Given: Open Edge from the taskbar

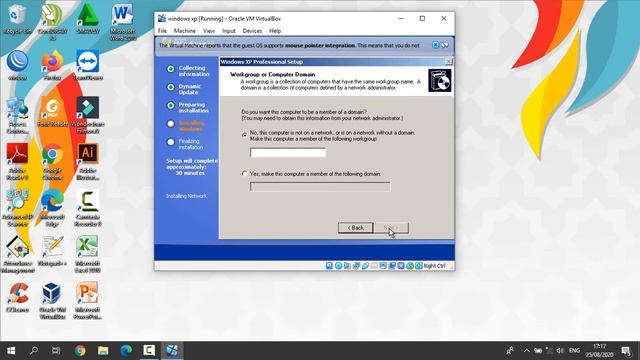Looking at the screenshot, I should 126,351.
